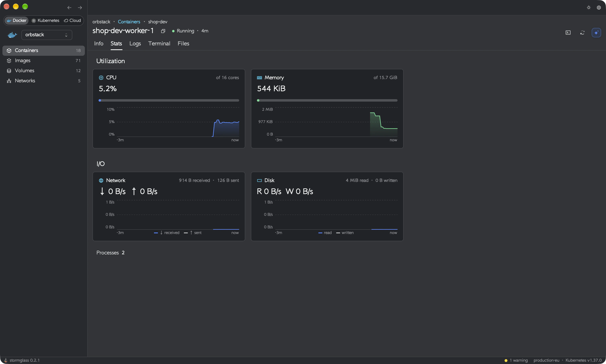Viewport: 606px width, 364px height.
Task: Copy container name icon beside shop-dev-worker-1
Action: [x=163, y=31]
